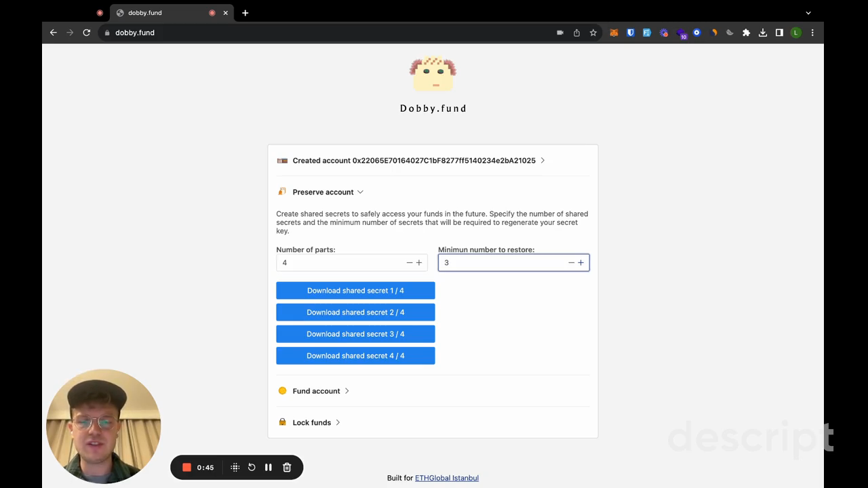Click the Dobby pixel-art logo

pyautogui.click(x=433, y=73)
